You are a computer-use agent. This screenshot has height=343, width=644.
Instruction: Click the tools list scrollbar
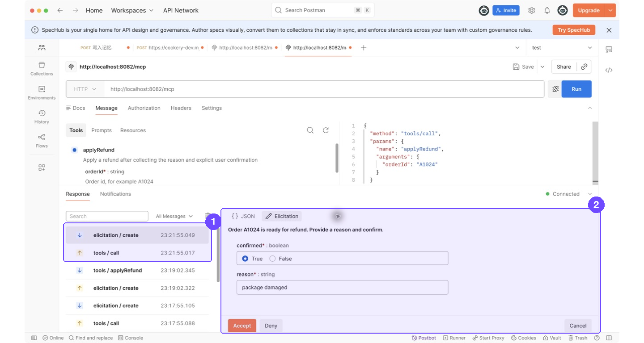(x=337, y=157)
